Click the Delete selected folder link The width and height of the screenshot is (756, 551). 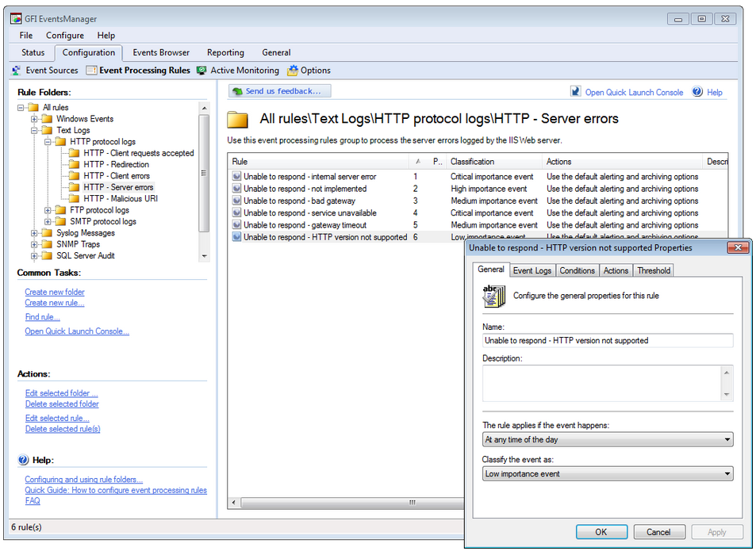click(62, 404)
